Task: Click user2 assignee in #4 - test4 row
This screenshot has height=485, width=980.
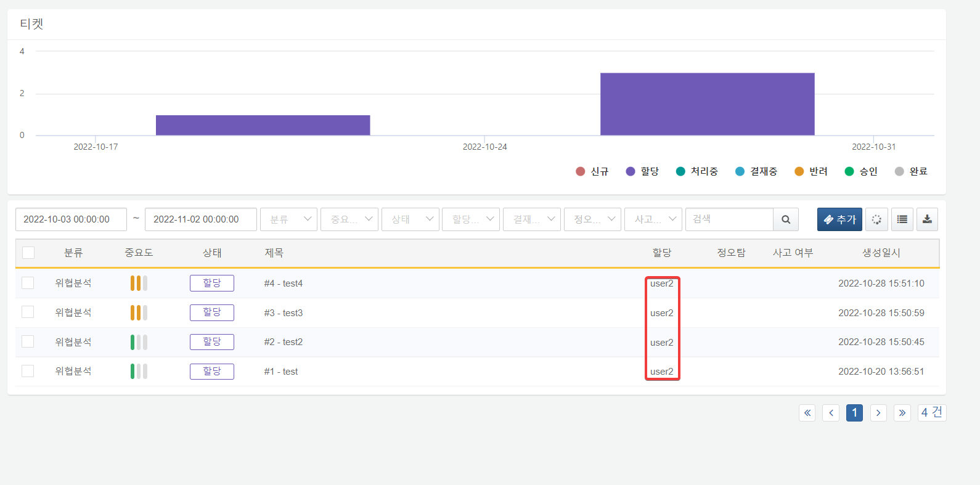Action: (662, 283)
